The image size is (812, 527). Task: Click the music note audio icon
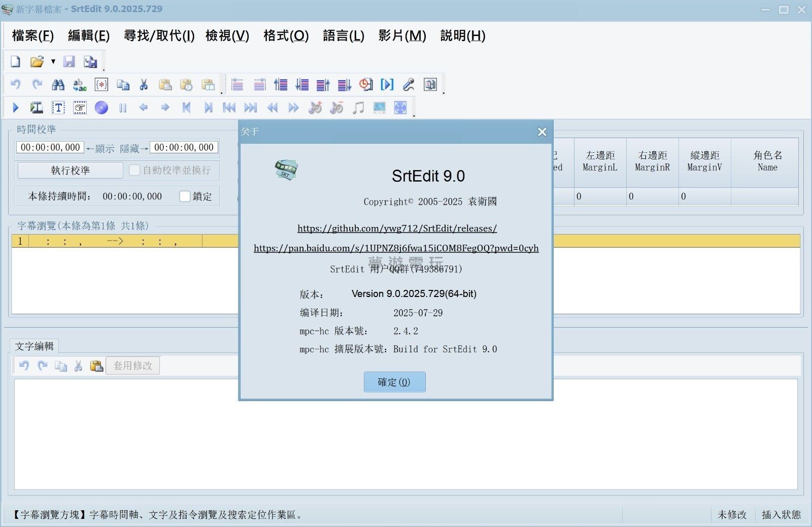[358, 108]
